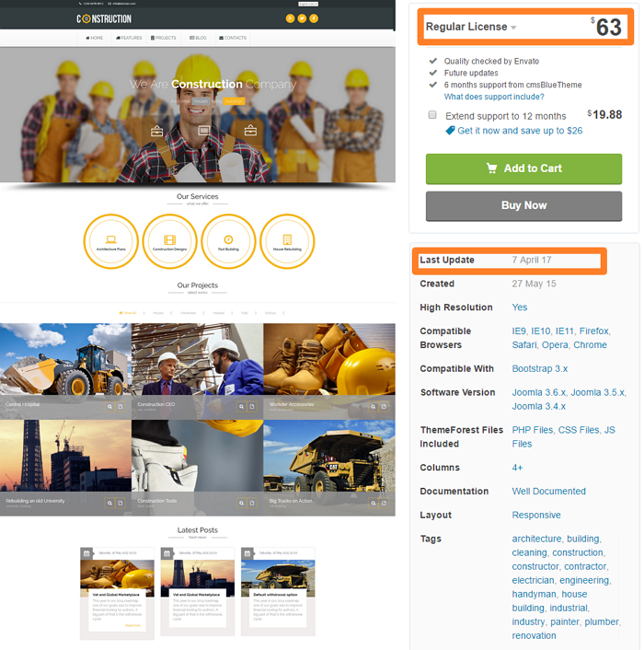
Task: Open the BLOG menu item
Action: point(198,38)
